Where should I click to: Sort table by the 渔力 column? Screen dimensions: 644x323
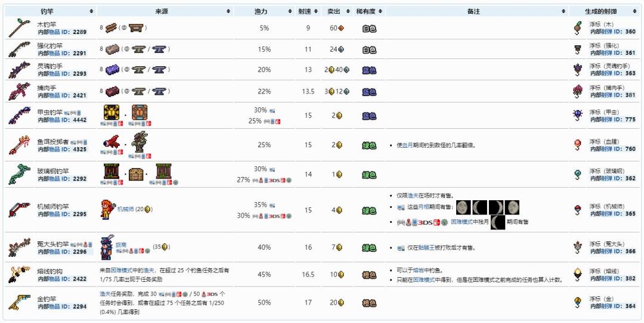290,11
